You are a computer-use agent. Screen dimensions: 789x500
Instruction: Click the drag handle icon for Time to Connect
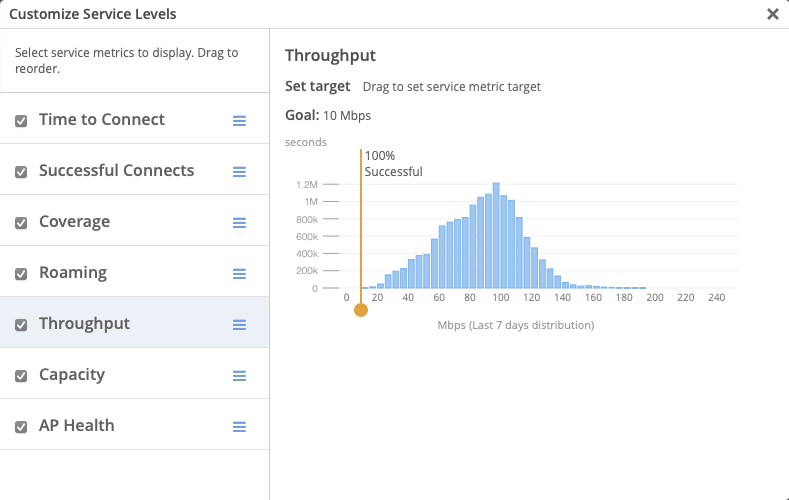pyautogui.click(x=239, y=121)
